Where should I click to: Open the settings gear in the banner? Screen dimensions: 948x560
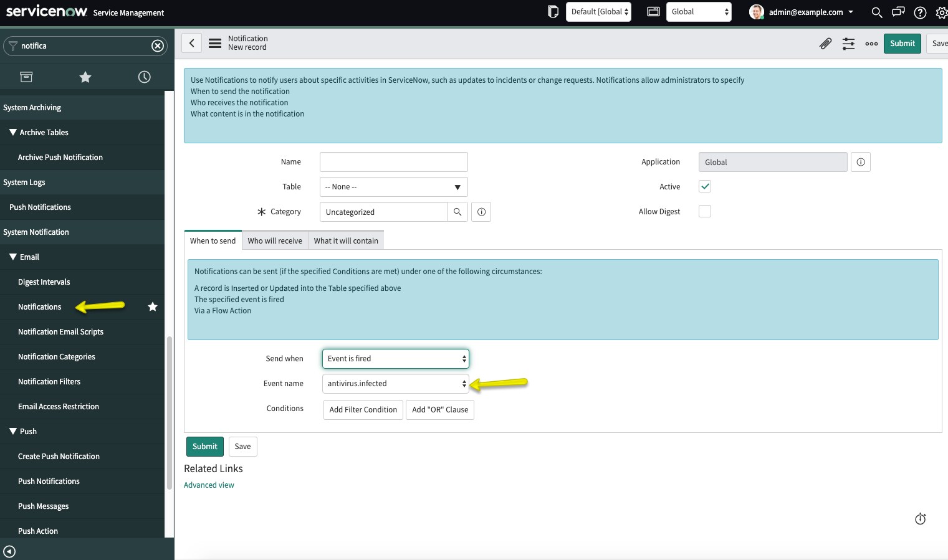(942, 12)
